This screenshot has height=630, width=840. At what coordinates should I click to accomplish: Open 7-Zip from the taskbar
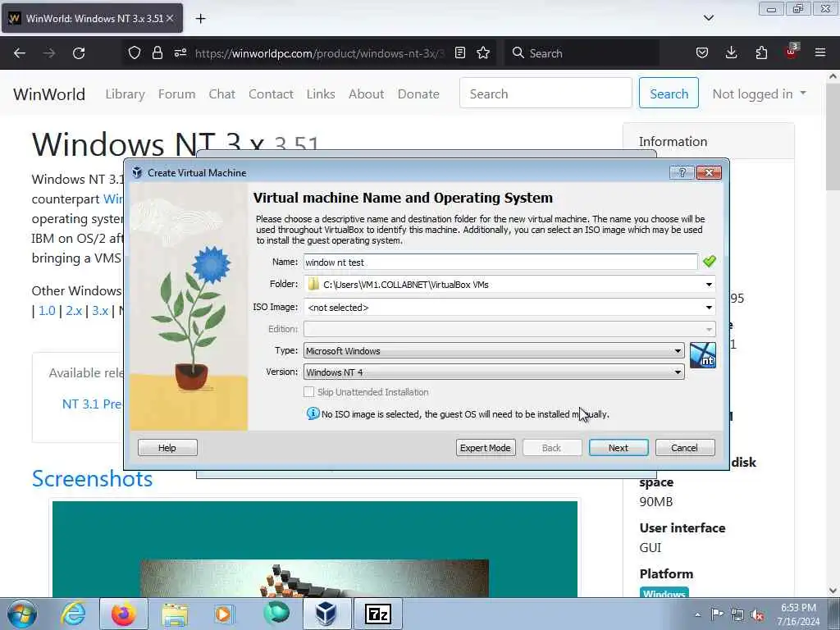point(377,614)
